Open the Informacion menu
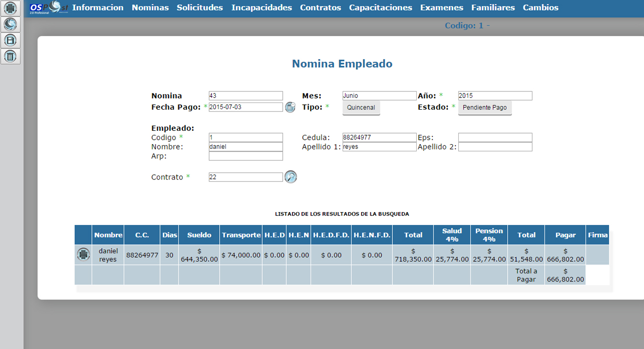Image resolution: width=644 pixels, height=349 pixels. tap(98, 8)
